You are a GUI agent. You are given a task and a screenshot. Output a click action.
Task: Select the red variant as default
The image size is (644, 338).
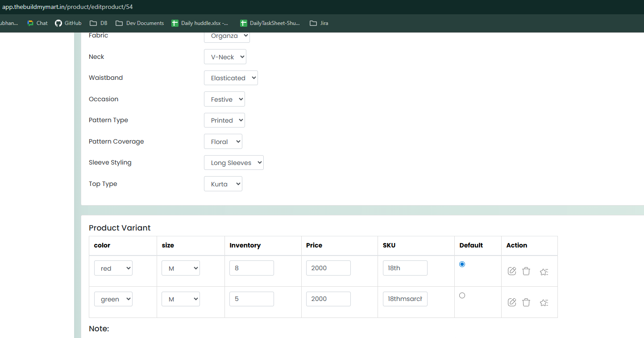462,264
